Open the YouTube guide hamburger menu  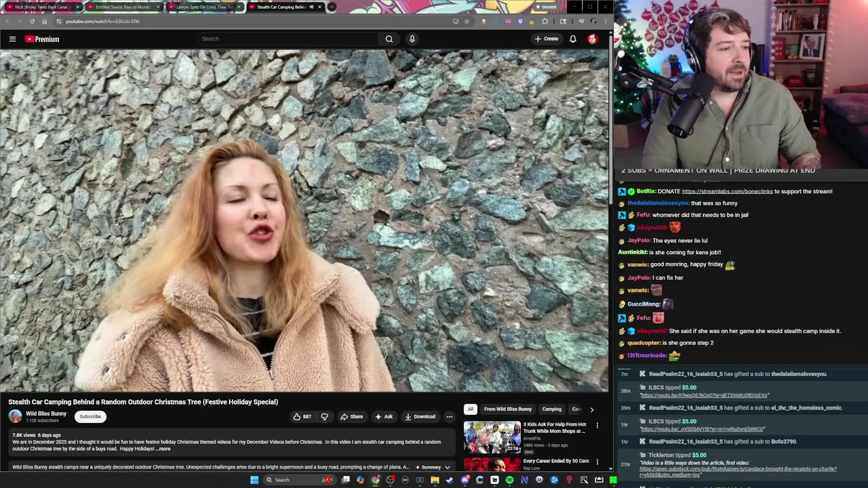[12, 39]
